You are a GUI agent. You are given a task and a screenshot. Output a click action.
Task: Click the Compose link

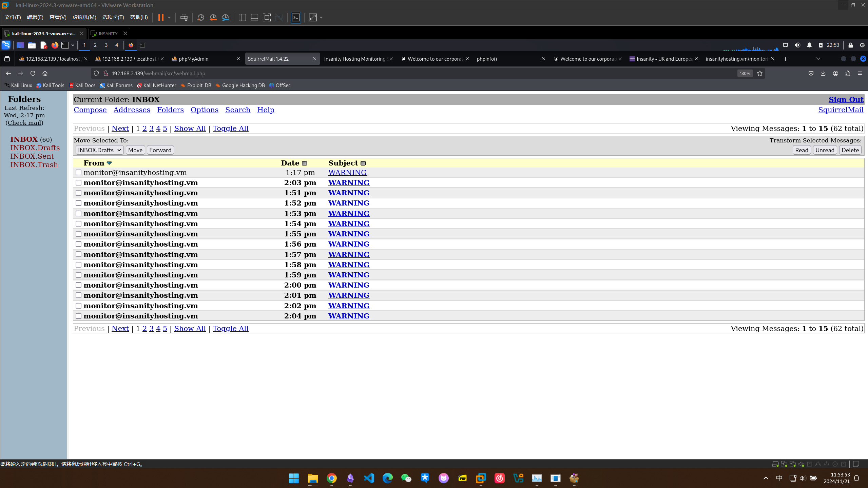click(x=90, y=110)
